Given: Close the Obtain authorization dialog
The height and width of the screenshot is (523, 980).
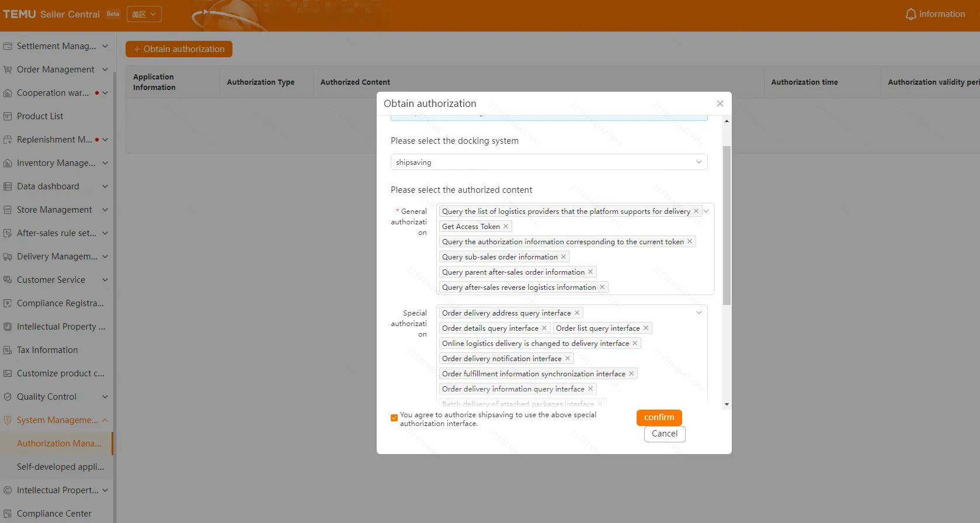Looking at the screenshot, I should point(720,103).
